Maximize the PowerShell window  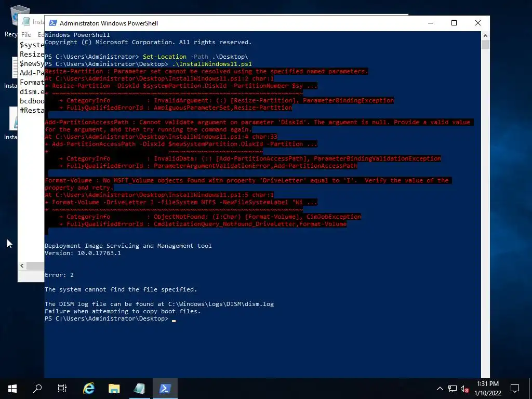coord(454,23)
